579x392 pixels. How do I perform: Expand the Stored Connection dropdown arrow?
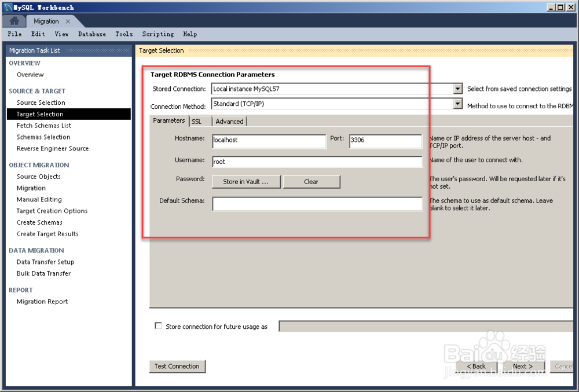tap(457, 89)
